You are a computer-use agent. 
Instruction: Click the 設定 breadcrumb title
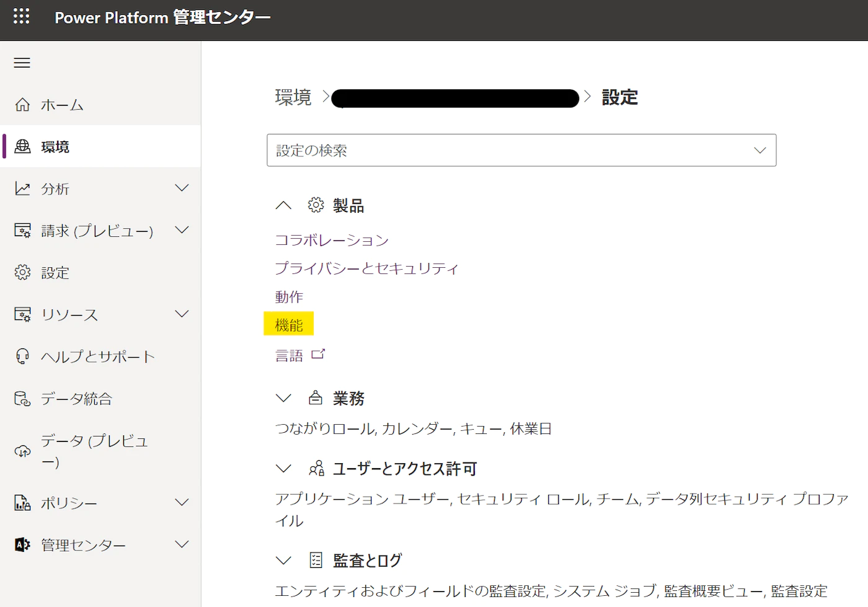[619, 97]
